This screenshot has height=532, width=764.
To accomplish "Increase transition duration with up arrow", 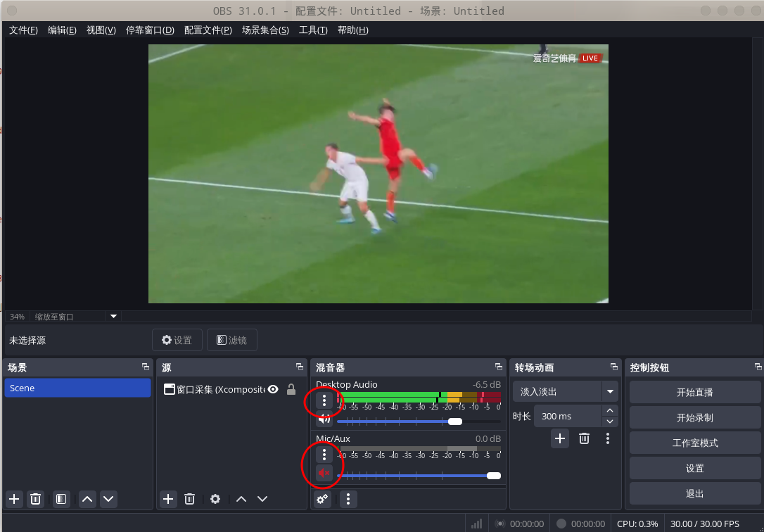I will click(x=610, y=411).
